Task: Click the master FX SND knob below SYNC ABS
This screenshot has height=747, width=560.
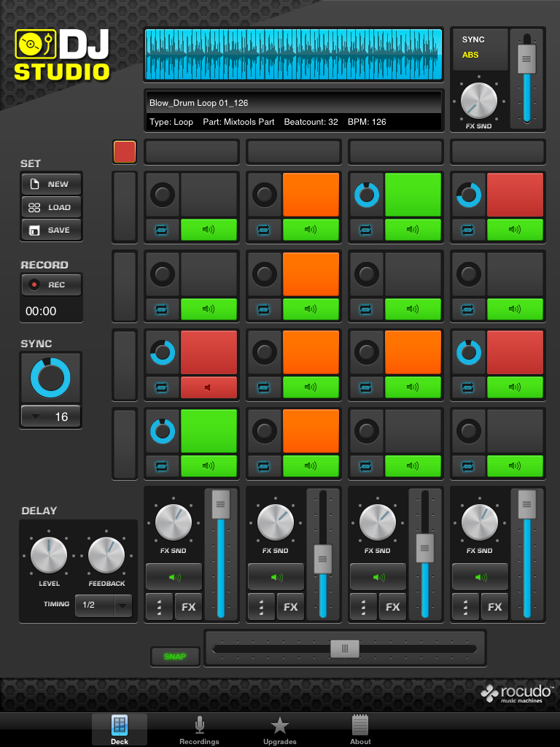Action: tap(479, 101)
